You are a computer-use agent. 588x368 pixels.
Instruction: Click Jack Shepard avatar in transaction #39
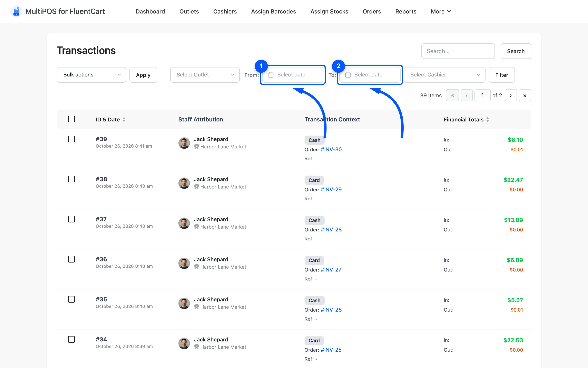[x=184, y=143]
